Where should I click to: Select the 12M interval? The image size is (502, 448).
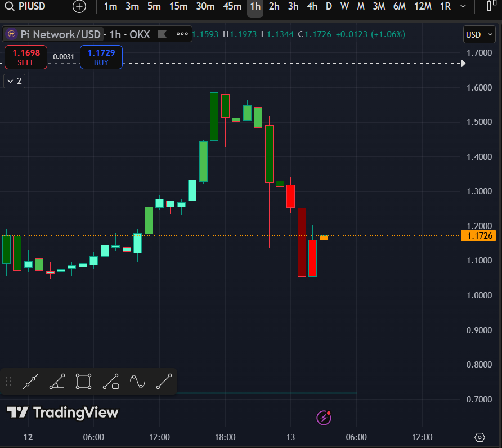423,6
